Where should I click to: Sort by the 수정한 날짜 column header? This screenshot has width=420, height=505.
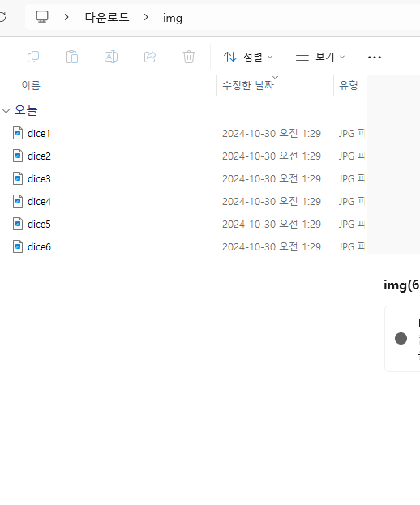[248, 85]
